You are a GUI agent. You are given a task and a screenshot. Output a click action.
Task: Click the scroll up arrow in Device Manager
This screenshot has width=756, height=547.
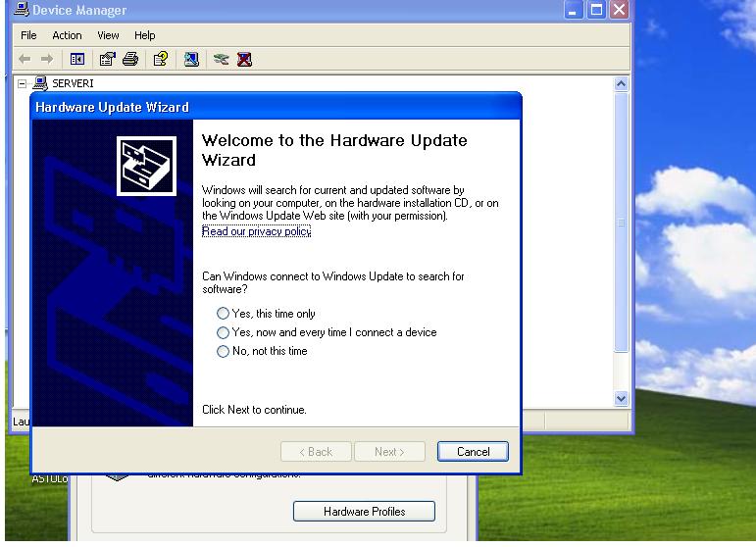tap(621, 84)
